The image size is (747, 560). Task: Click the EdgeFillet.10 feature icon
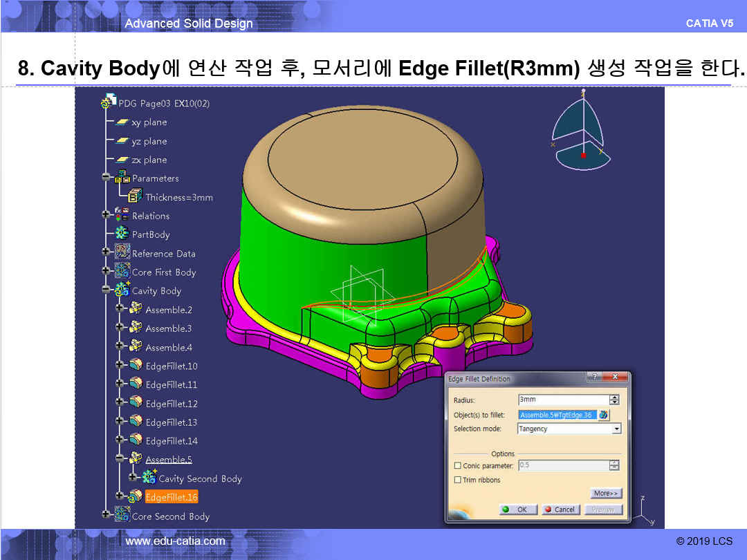click(136, 366)
